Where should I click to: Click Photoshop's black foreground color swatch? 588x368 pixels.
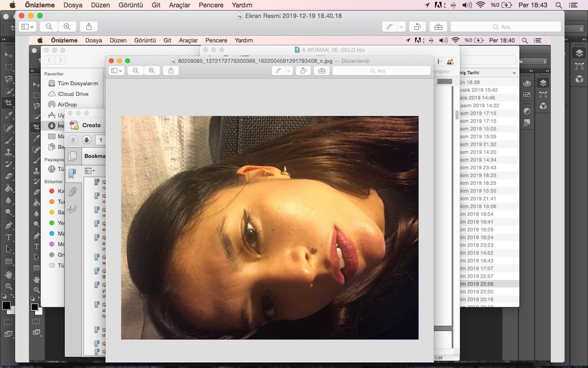(x=6, y=305)
